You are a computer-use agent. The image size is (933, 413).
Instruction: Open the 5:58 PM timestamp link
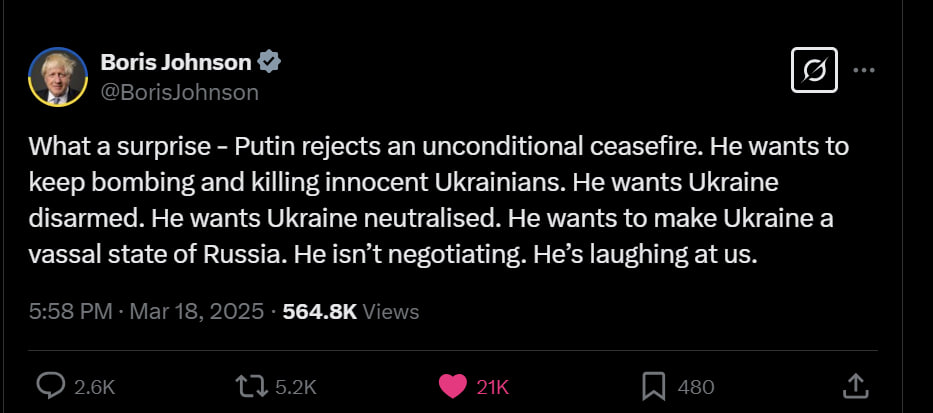[70, 312]
